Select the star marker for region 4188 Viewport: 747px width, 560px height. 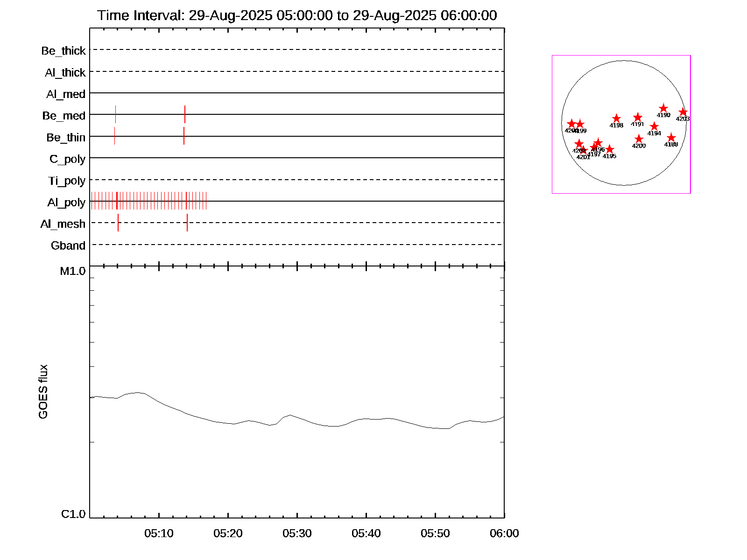point(671,138)
